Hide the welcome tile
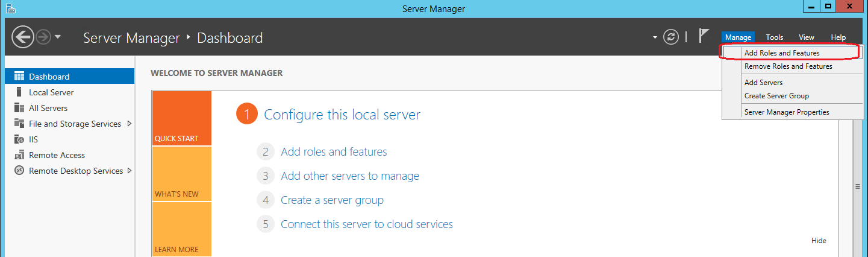The width and height of the screenshot is (868, 257). click(x=819, y=241)
